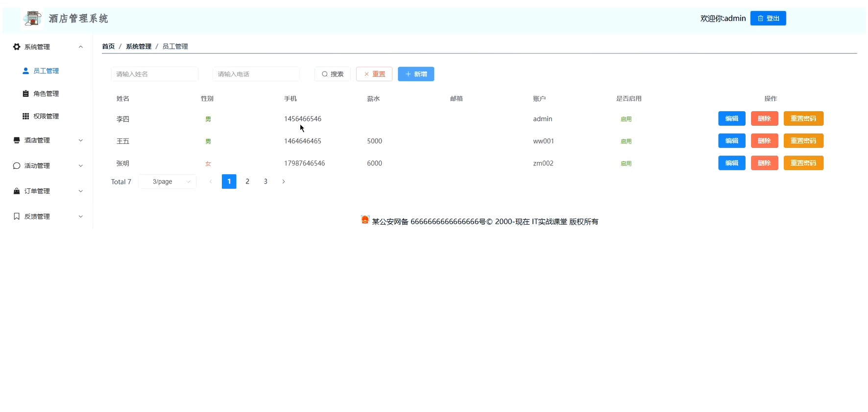Click the bag icon beside 订单管理
The width and height of the screenshot is (868, 412).
click(17, 191)
